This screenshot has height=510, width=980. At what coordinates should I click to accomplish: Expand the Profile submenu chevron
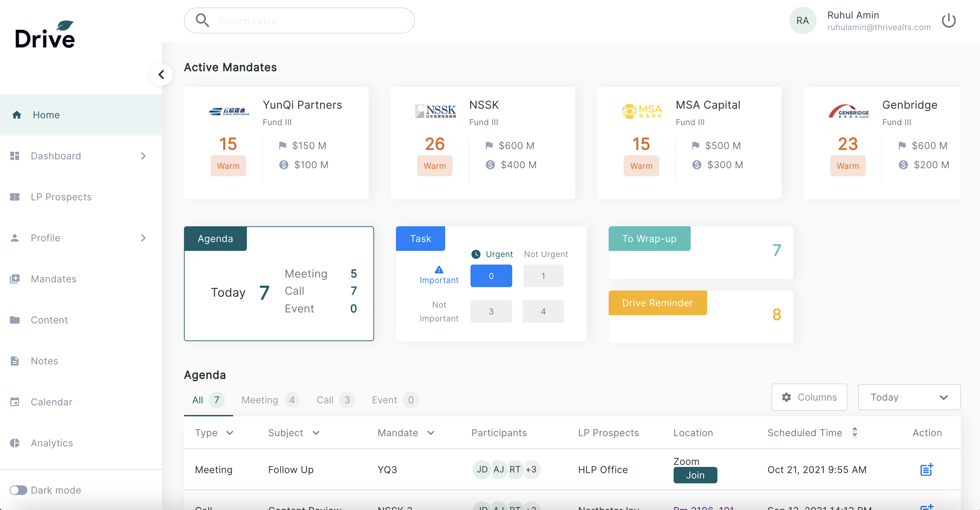[143, 238]
